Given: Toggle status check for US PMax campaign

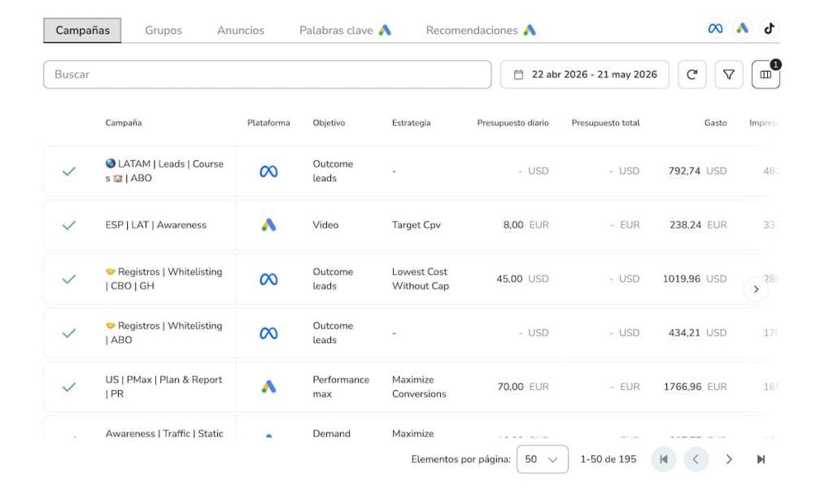Looking at the screenshot, I should tap(69, 387).
